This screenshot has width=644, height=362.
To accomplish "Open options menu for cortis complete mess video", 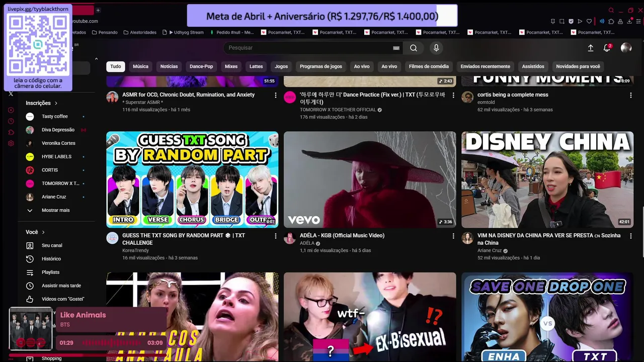I will pos(631,95).
